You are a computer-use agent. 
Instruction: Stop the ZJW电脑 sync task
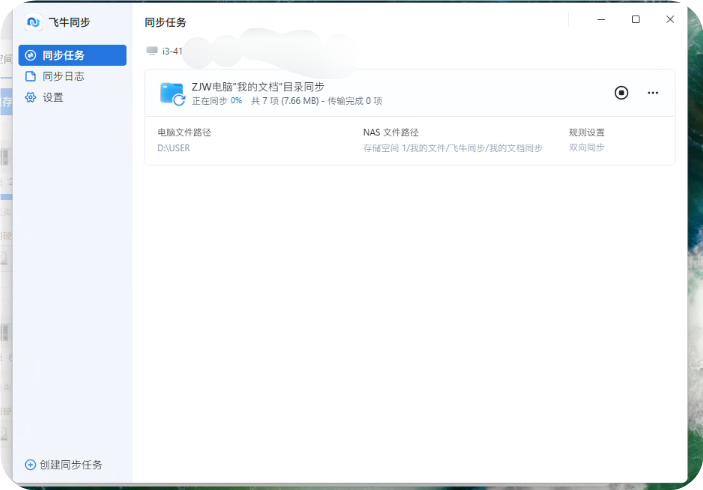tap(621, 93)
